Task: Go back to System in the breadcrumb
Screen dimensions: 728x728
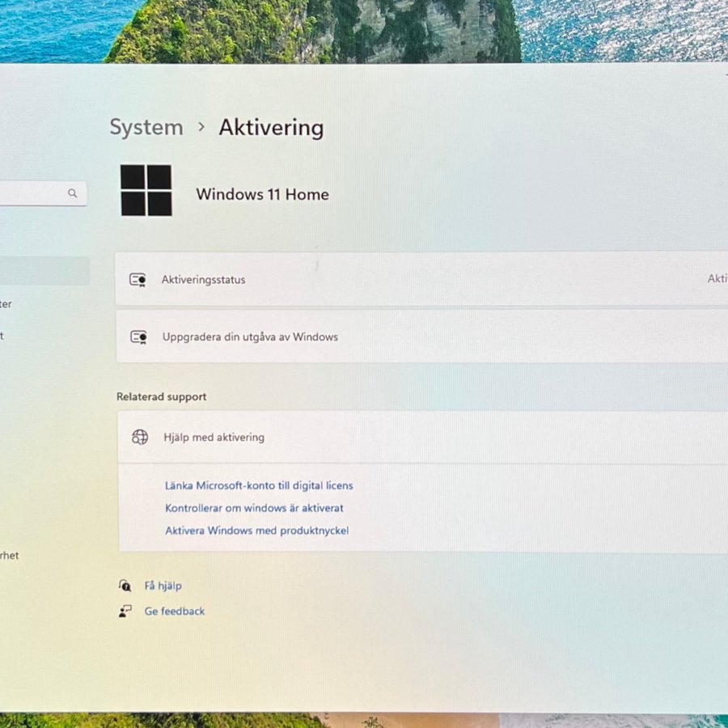Action: point(146,127)
